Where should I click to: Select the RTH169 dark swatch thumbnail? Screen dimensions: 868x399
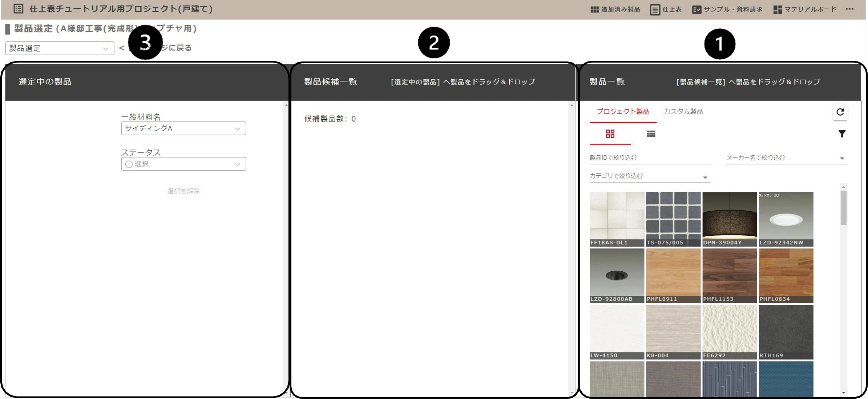click(786, 332)
